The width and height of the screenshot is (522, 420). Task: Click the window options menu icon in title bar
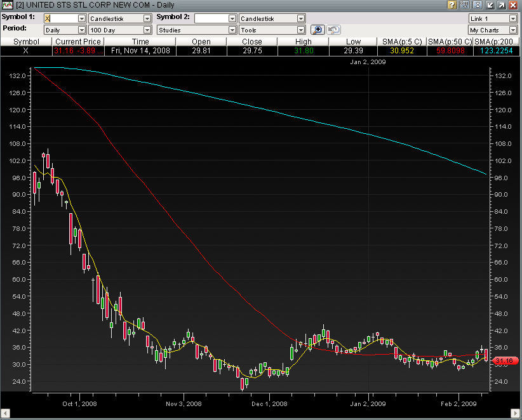click(x=465, y=5)
